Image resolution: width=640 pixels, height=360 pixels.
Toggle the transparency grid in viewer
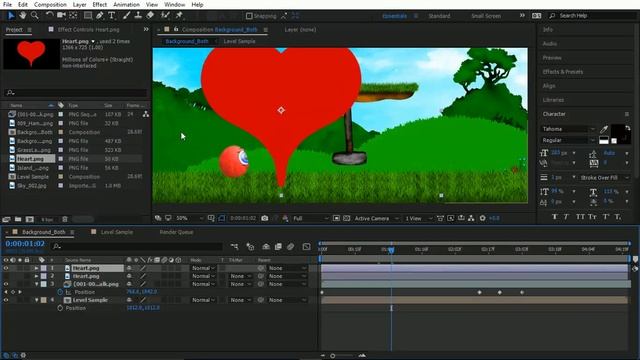[347, 218]
